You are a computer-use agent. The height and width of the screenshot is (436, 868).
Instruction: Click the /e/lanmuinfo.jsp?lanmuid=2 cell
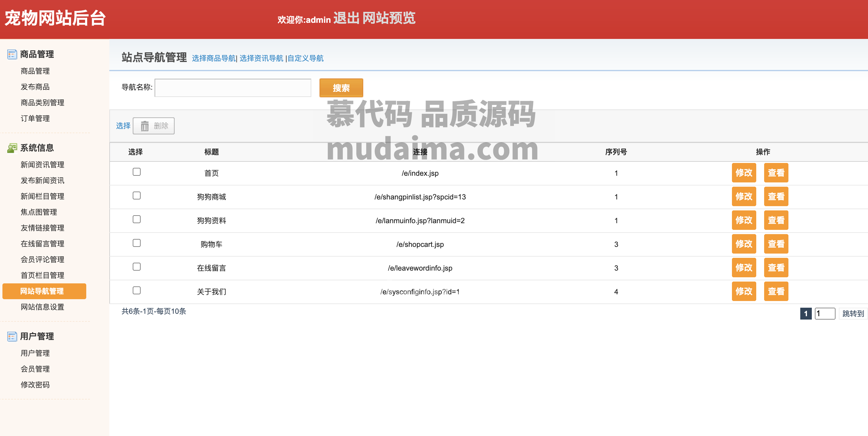[x=420, y=220]
